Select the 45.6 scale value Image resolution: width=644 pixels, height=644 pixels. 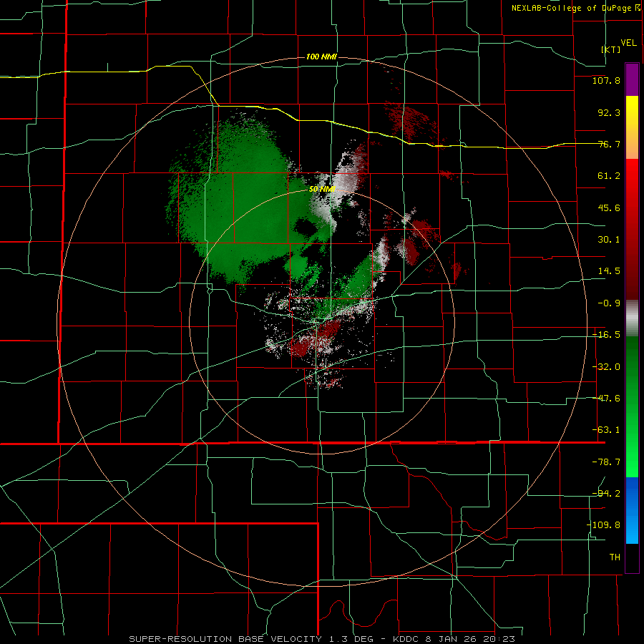(609, 208)
